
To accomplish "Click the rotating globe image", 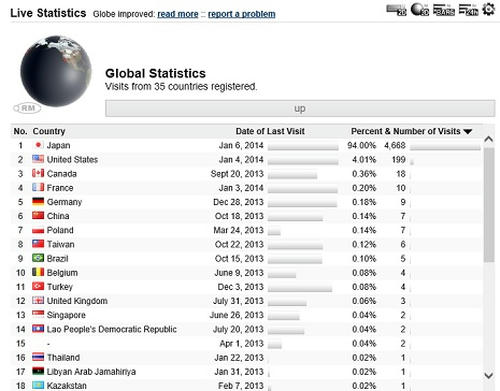I will (x=56, y=71).
